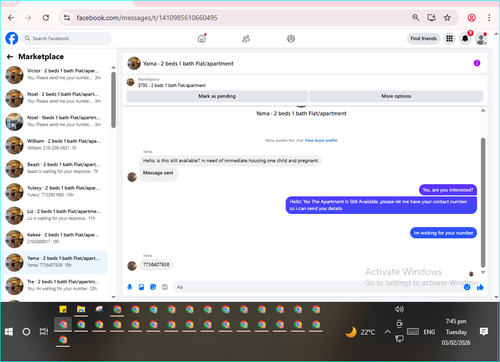The image size is (500, 362).
Task: Open zoom magnifier icon in address bar
Action: [x=415, y=17]
